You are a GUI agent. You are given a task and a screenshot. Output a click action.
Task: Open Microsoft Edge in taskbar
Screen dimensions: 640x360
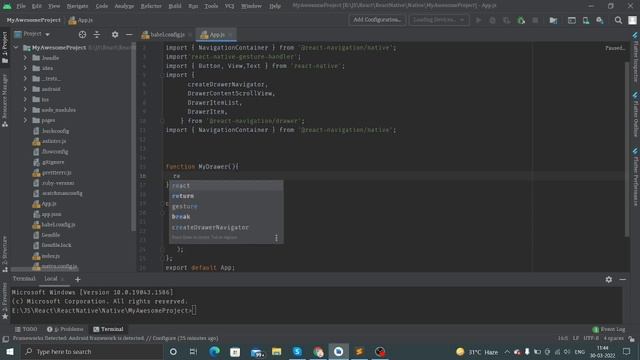[x=214, y=351]
